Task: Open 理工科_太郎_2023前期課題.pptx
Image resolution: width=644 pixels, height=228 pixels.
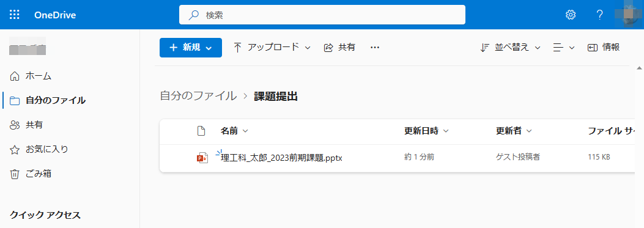Action: coord(282,158)
